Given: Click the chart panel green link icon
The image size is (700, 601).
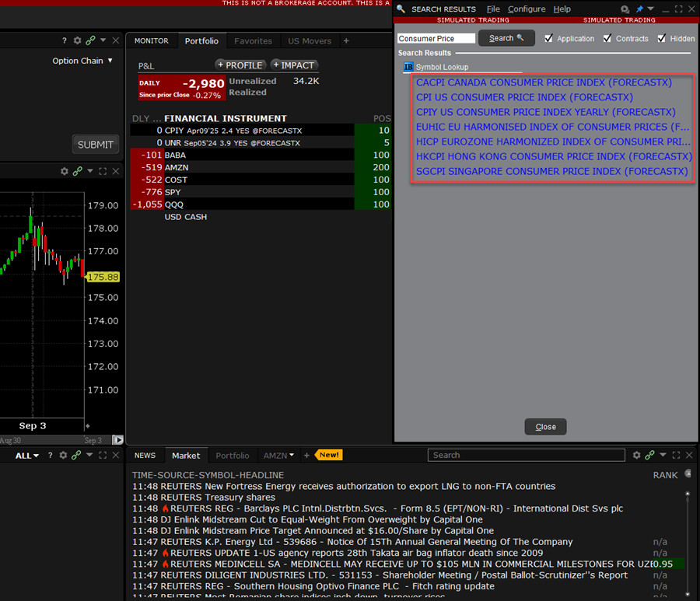Looking at the screenshot, I should (77, 171).
